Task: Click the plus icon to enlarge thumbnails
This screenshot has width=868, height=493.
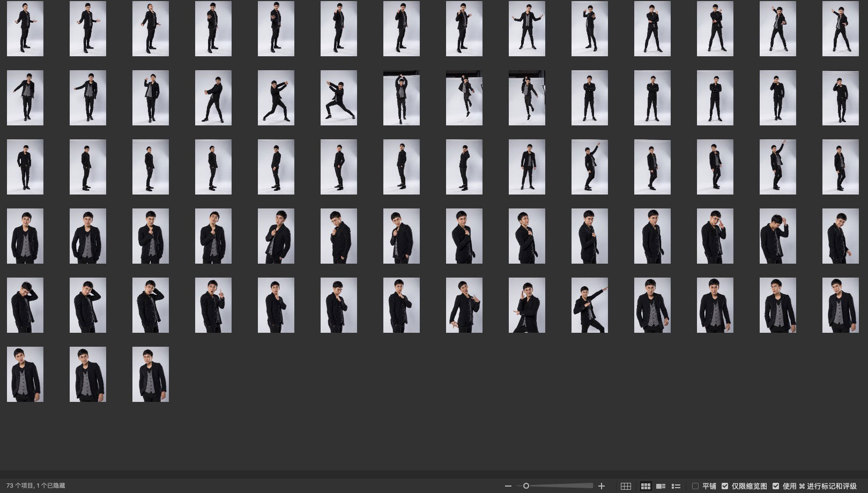Action: click(x=602, y=486)
